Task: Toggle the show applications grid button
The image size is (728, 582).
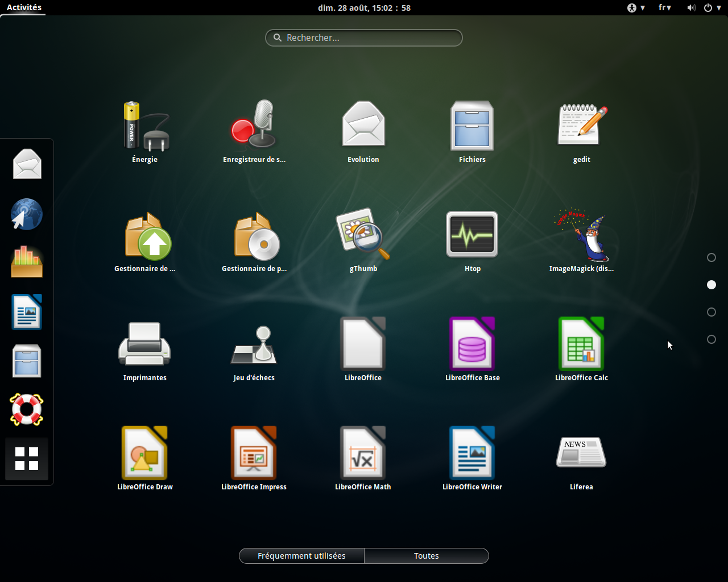Action: [x=27, y=459]
